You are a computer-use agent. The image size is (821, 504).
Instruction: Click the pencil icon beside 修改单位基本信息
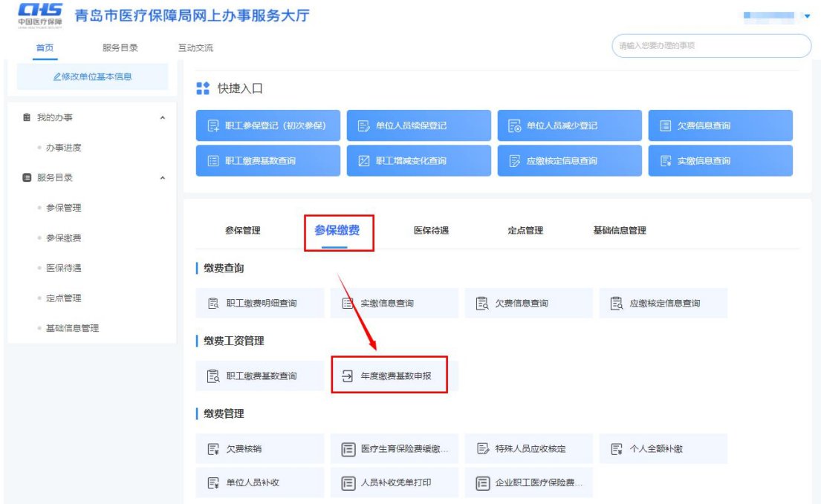point(57,77)
